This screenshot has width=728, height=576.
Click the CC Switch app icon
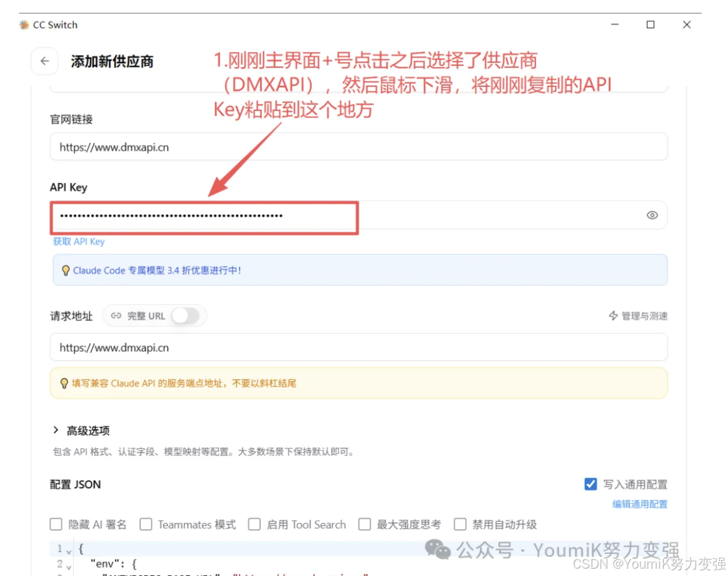click(x=24, y=24)
